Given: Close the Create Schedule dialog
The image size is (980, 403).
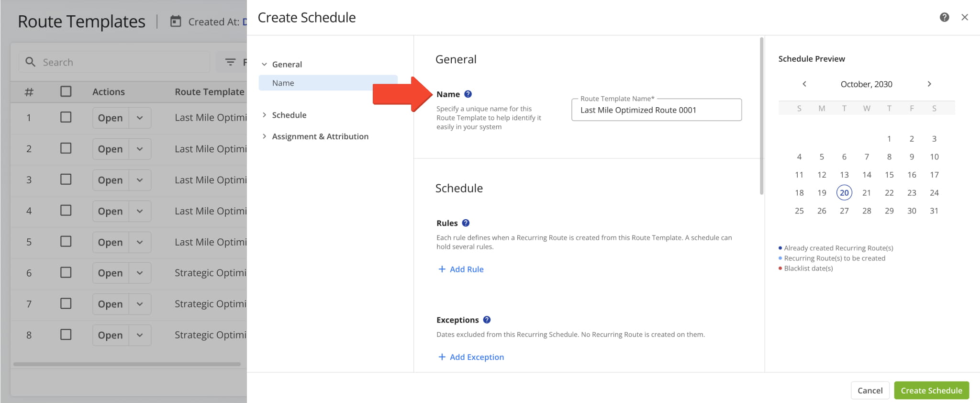Looking at the screenshot, I should [965, 17].
